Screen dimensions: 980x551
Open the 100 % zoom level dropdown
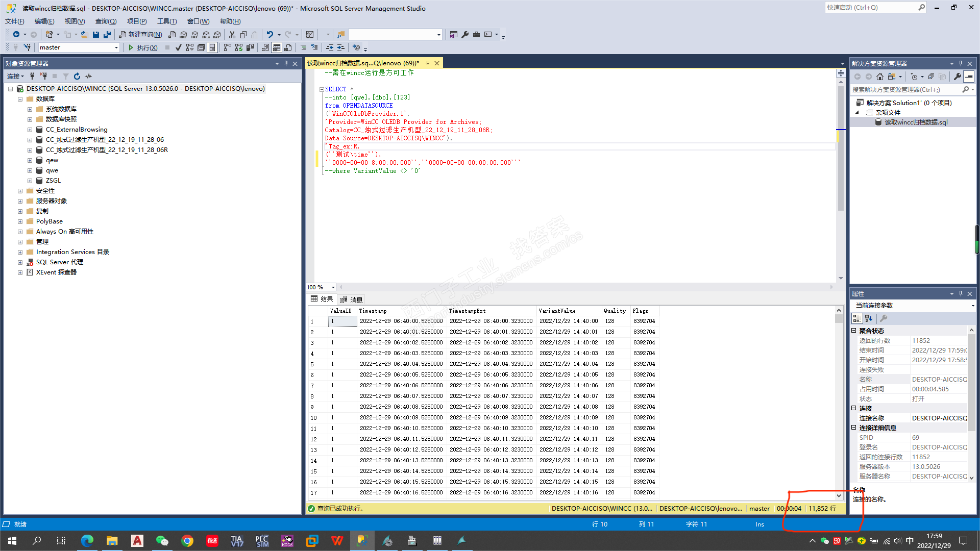pos(333,287)
